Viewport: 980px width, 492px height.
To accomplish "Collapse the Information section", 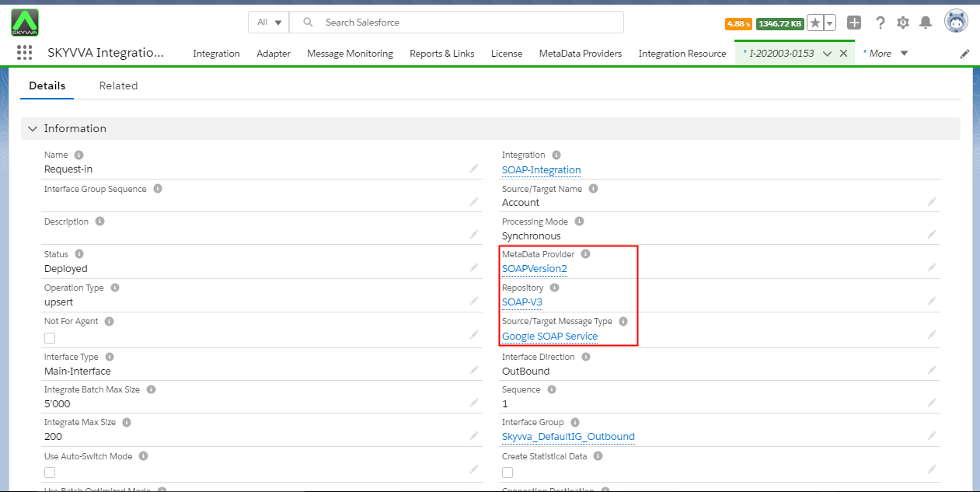I will tap(33, 129).
